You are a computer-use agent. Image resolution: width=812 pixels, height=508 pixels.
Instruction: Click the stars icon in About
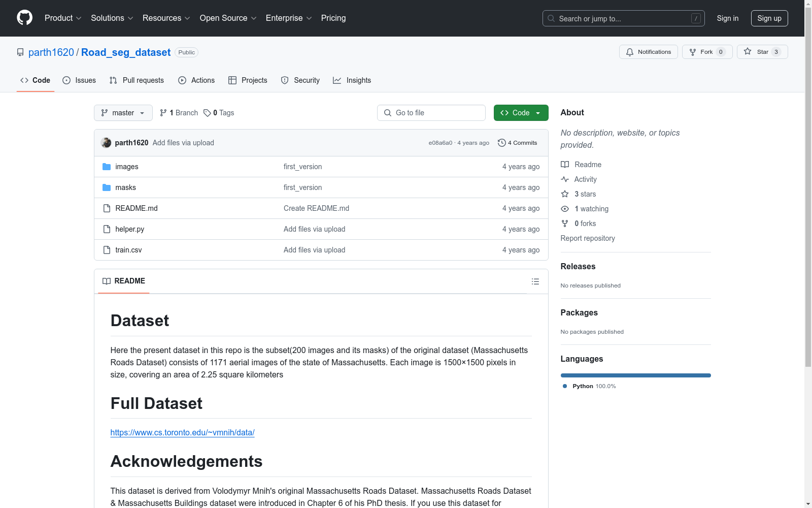click(x=565, y=194)
